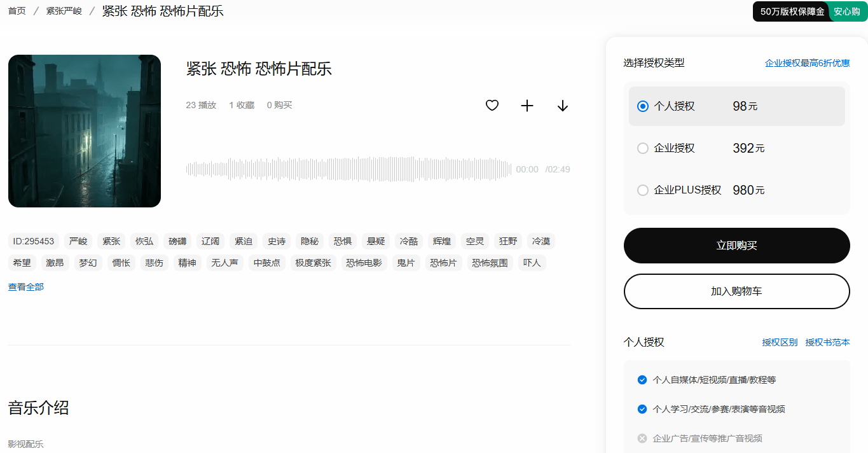The image size is (868, 453).
Task: Open the 狂野 tag
Action: (x=508, y=241)
